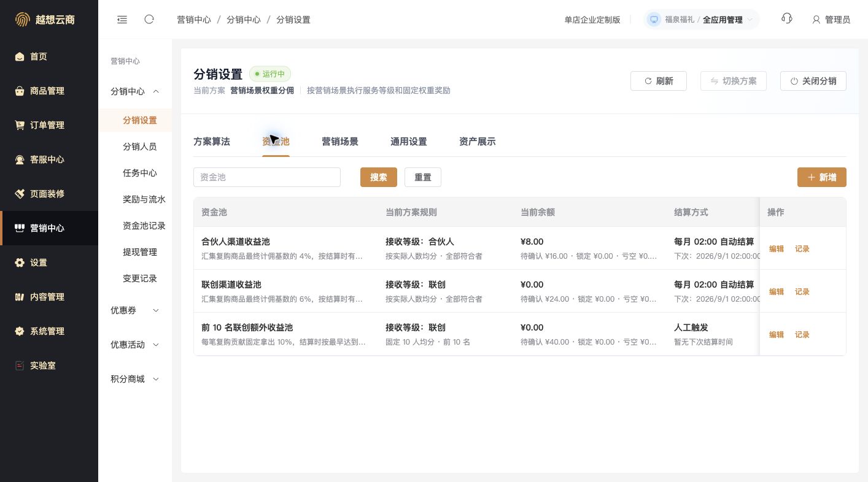Collapse the sidebar with the menu fold icon
Viewport: 868px width, 482px height.
coord(122,20)
